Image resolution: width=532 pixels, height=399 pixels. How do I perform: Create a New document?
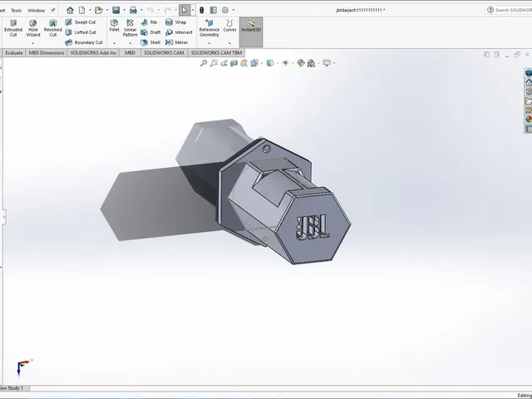click(81, 10)
